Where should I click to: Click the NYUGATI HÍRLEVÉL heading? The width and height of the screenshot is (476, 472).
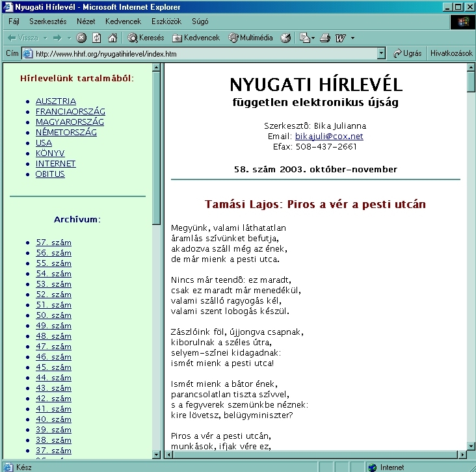tap(316, 85)
